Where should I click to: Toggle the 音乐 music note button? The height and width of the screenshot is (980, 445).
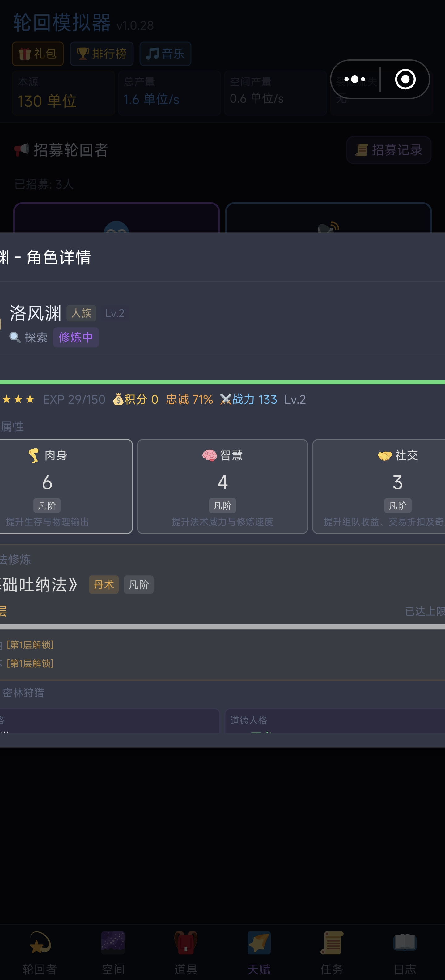pos(165,54)
